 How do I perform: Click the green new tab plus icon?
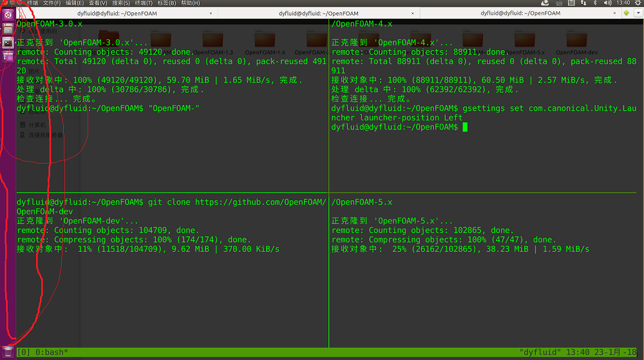[627, 13]
